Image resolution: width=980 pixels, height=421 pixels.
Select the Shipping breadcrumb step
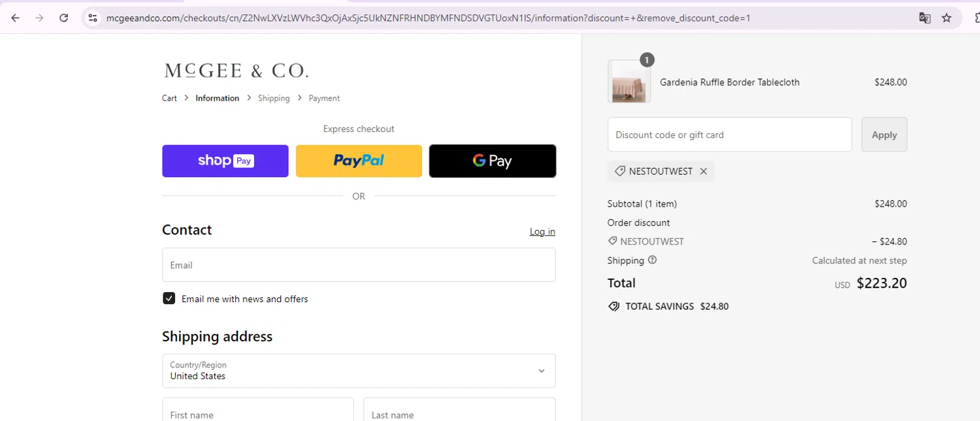(x=274, y=98)
